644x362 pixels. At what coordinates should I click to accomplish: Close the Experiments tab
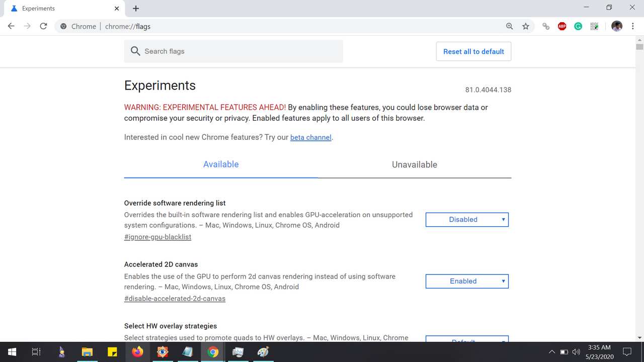[117, 8]
